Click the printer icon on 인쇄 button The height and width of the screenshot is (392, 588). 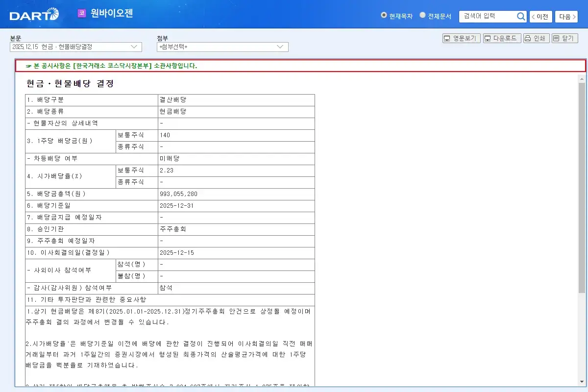coord(528,37)
